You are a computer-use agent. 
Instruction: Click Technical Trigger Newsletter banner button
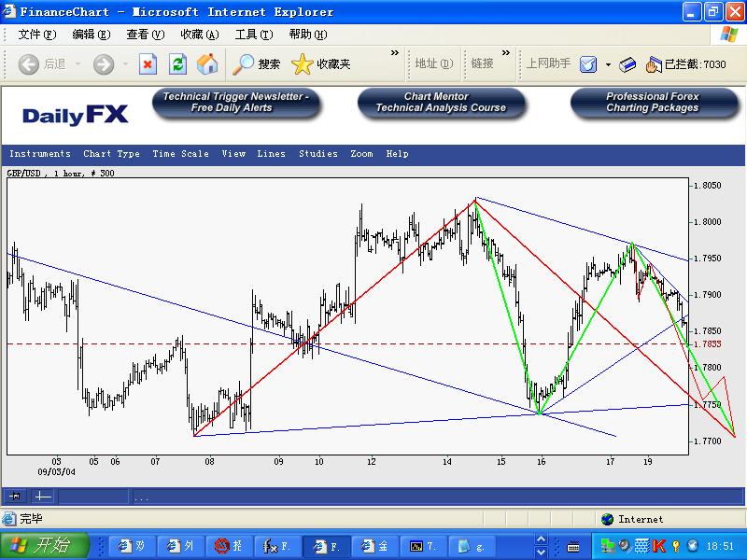pyautogui.click(x=236, y=103)
